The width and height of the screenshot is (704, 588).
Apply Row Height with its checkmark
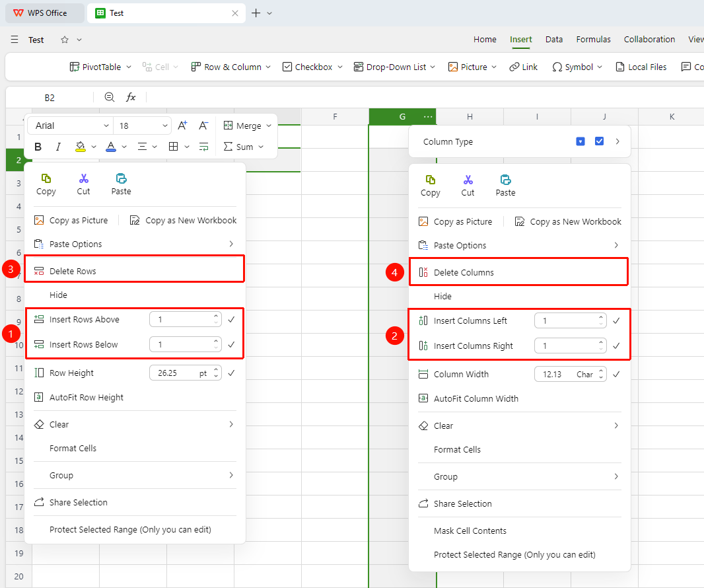tap(231, 373)
